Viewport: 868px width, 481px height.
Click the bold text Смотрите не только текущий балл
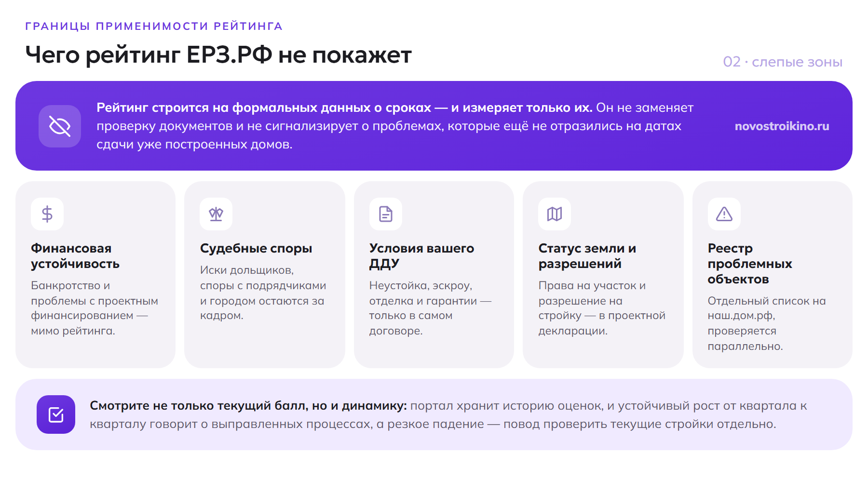(248, 406)
